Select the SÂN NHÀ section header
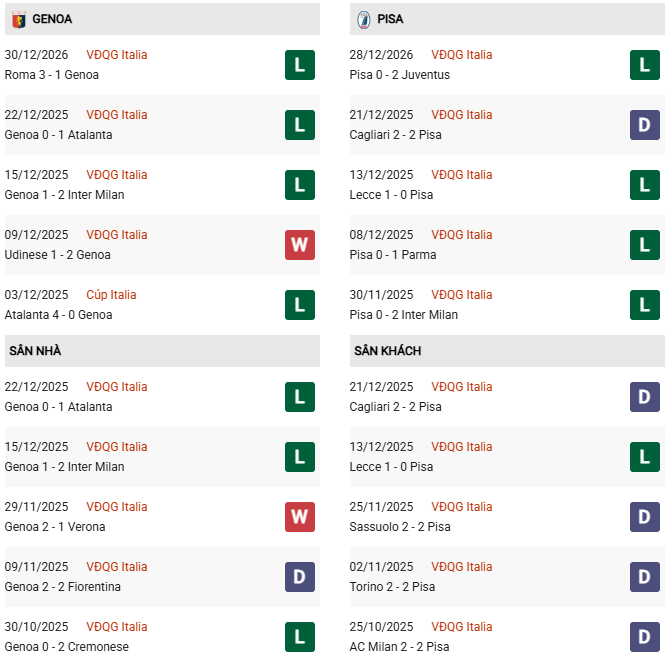This screenshot has width=666, height=663. [x=35, y=351]
